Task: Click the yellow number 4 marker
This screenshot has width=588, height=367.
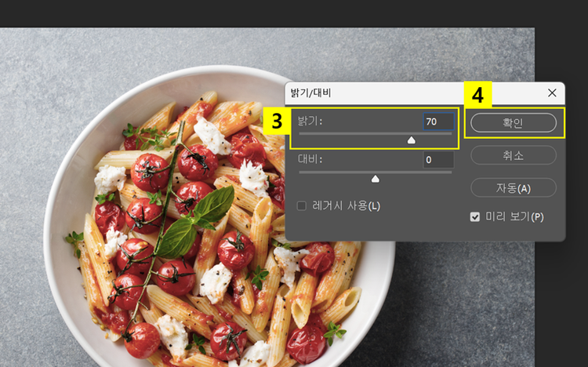Action: click(x=477, y=95)
